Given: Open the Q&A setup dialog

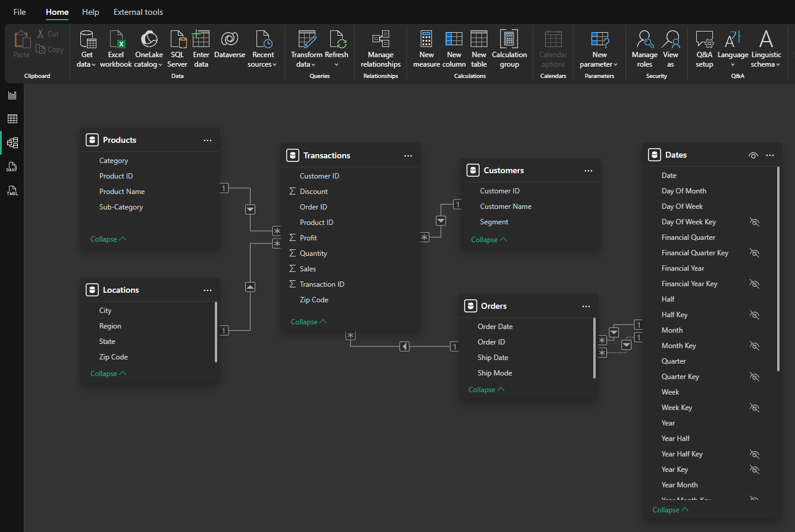Looking at the screenshot, I should pos(705,48).
